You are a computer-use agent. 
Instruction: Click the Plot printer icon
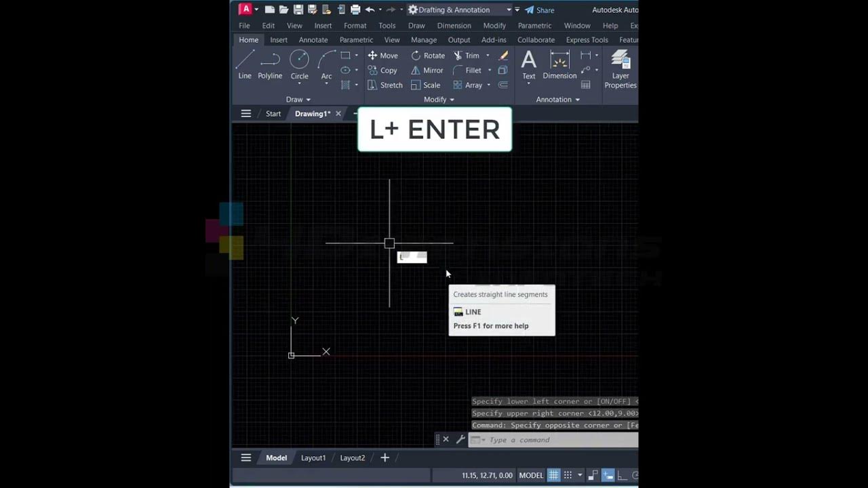[355, 9]
